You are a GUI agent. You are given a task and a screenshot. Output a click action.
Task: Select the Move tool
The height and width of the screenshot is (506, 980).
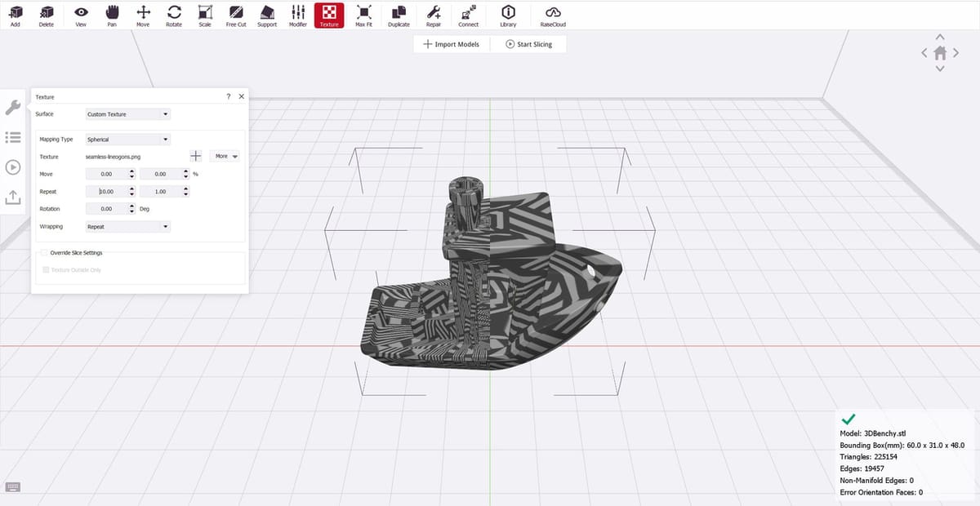click(143, 16)
